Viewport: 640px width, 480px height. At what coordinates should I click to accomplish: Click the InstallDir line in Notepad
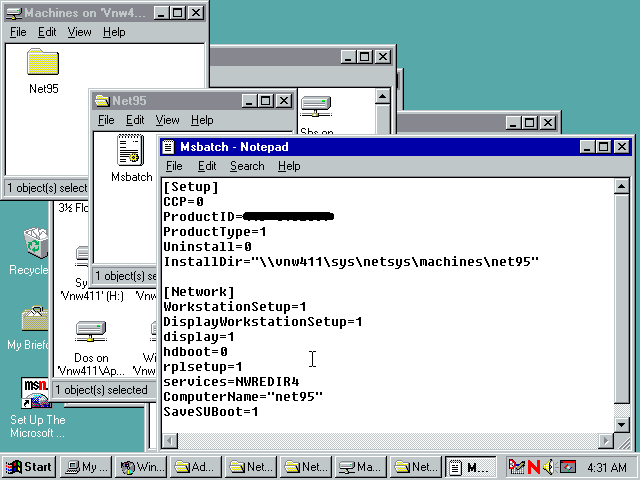point(351,262)
